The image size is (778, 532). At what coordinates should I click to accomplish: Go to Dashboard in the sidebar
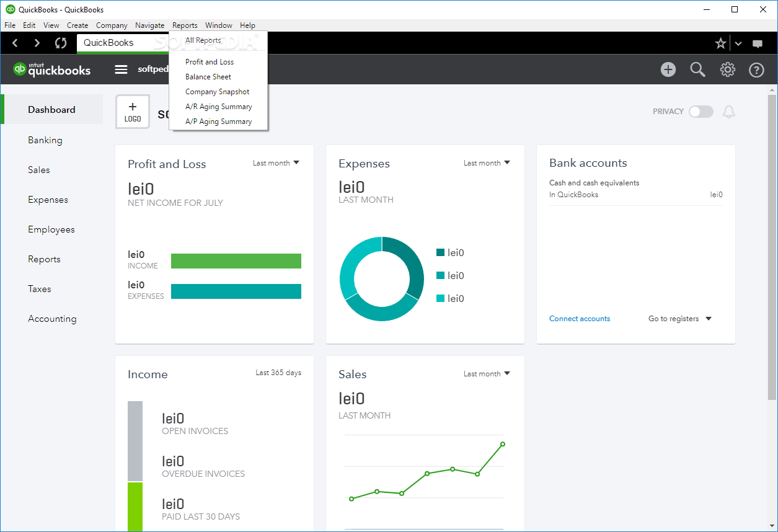[52, 110]
